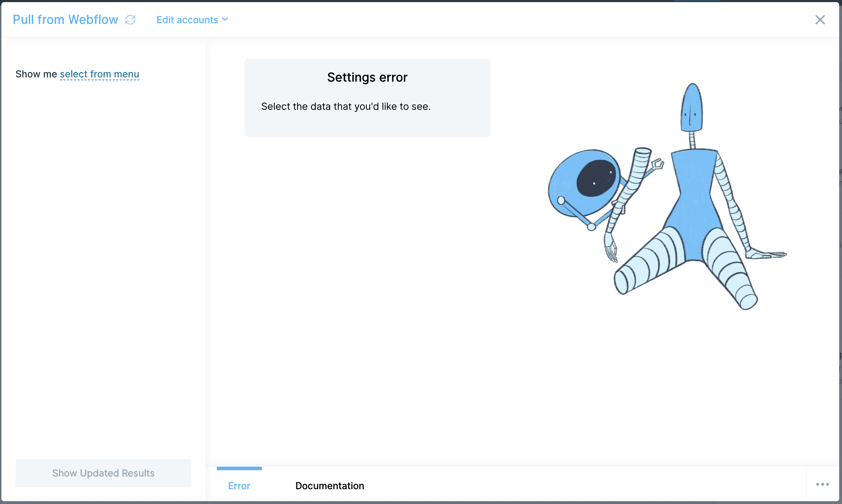This screenshot has width=842, height=504.
Task: Open the select from menu link
Action: tap(100, 74)
